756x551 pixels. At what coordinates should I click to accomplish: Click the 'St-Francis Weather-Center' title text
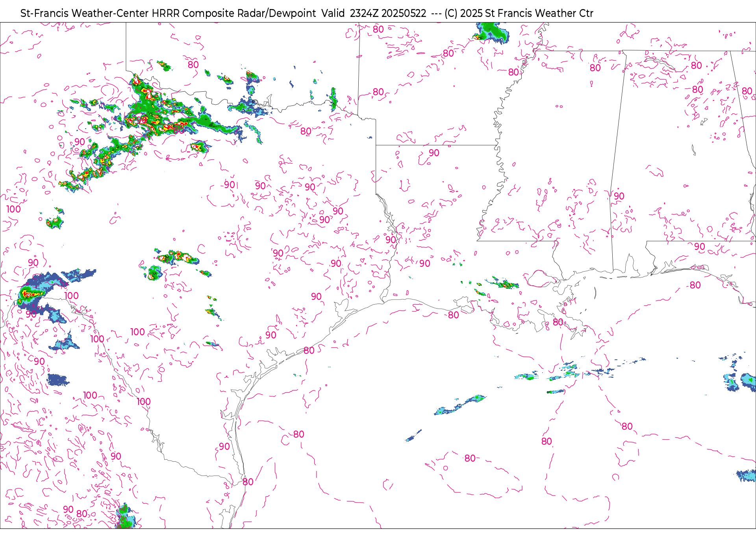pos(85,13)
